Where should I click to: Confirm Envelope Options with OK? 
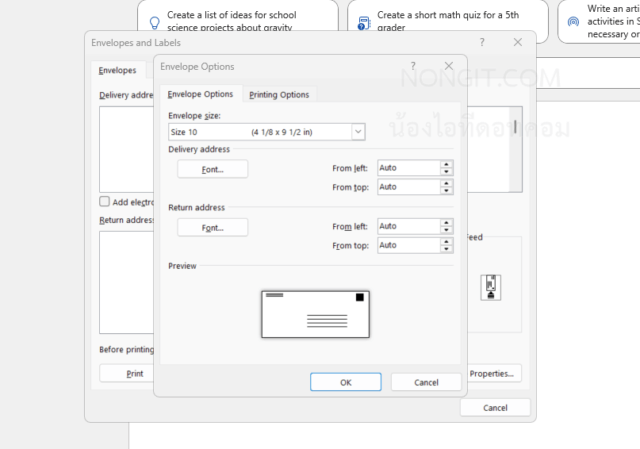tap(346, 382)
